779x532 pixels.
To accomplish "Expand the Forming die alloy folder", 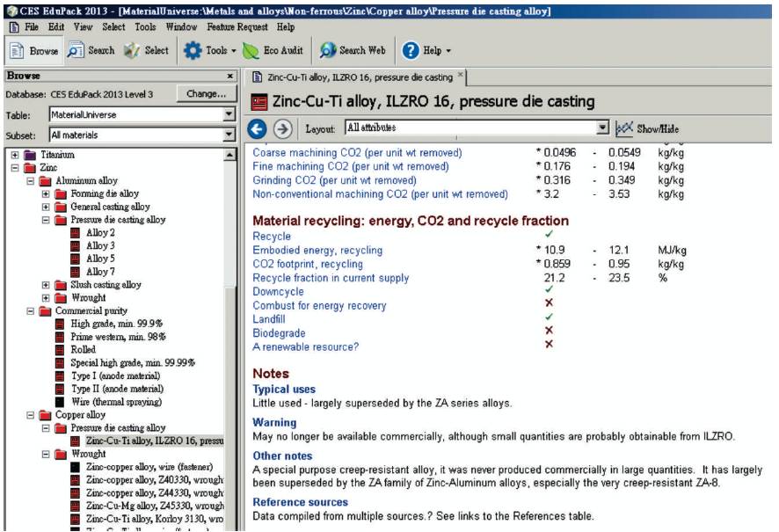I will point(46,193).
